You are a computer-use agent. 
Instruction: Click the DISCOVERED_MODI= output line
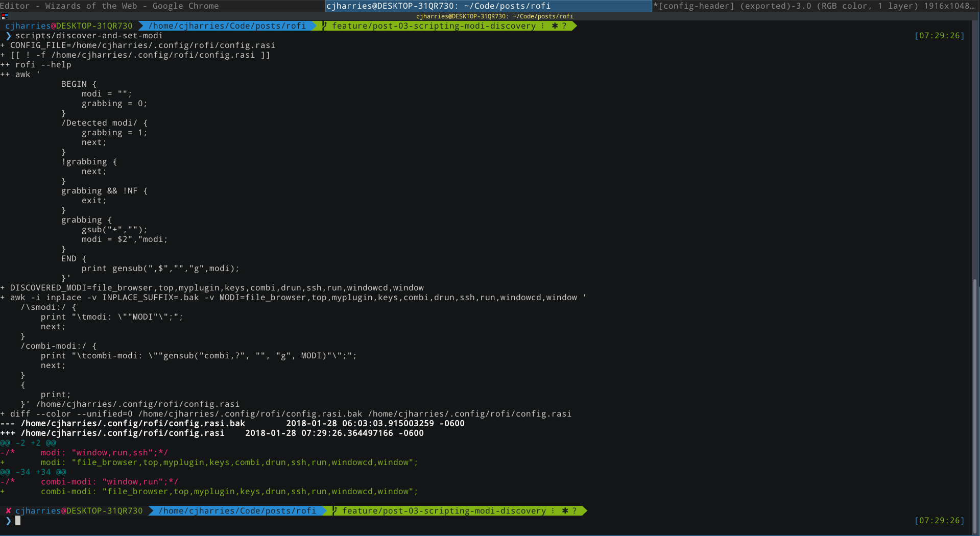(x=212, y=288)
